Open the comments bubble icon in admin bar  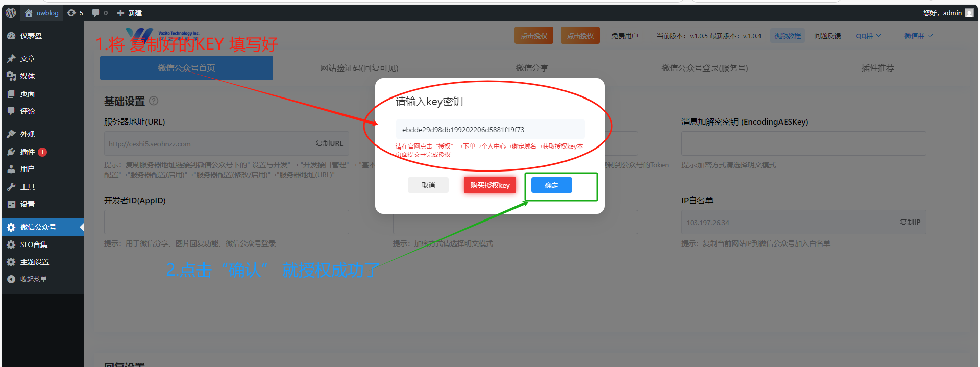[x=95, y=13]
